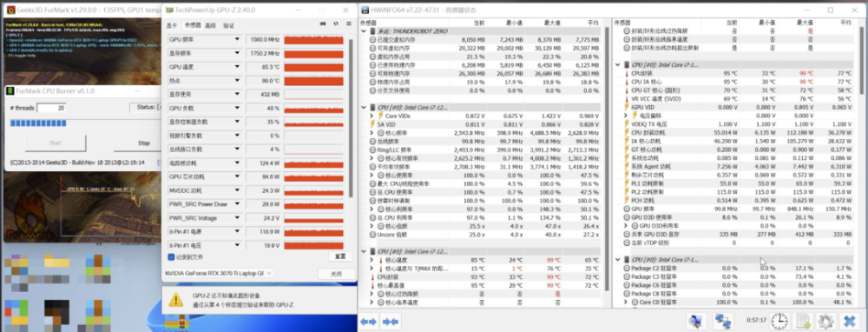Click HWiNFO64 title bar app icon
This screenshot has width=868, height=332.
click(365, 10)
